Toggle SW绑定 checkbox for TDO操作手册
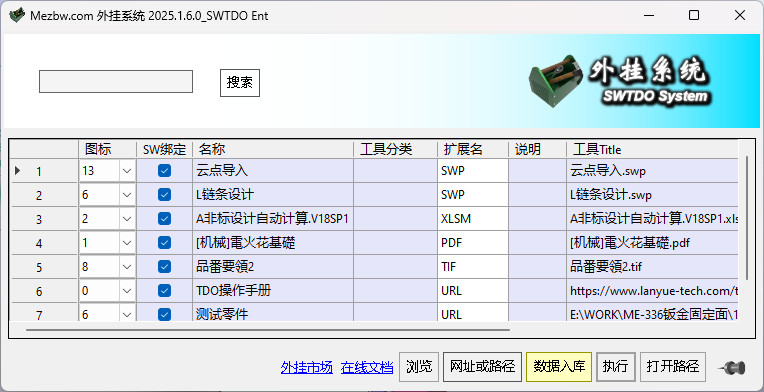The image size is (764, 392). (x=165, y=291)
